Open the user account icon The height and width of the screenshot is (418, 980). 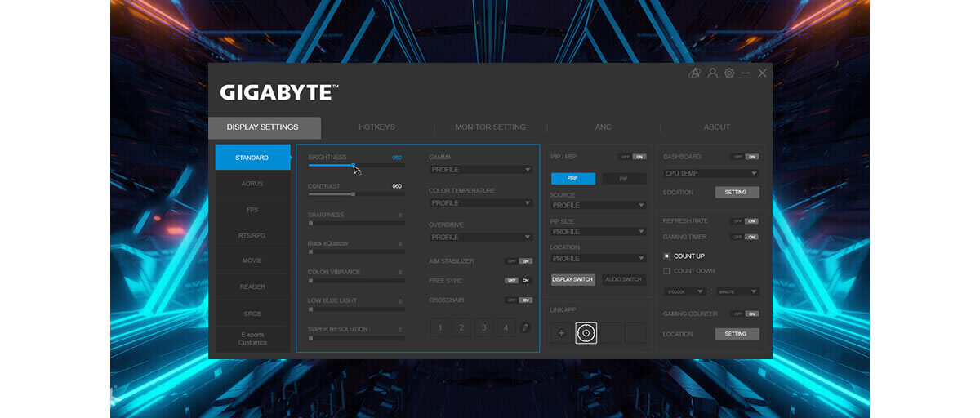[x=712, y=73]
